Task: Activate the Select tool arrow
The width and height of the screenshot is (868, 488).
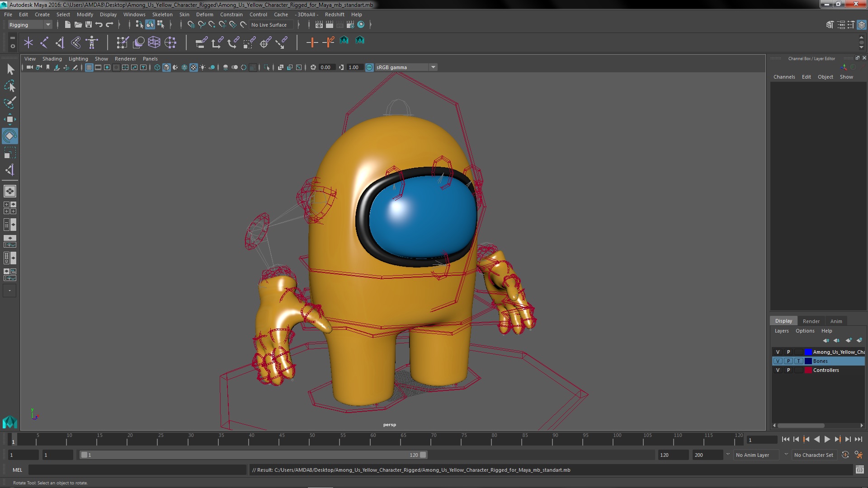Action: [x=10, y=69]
